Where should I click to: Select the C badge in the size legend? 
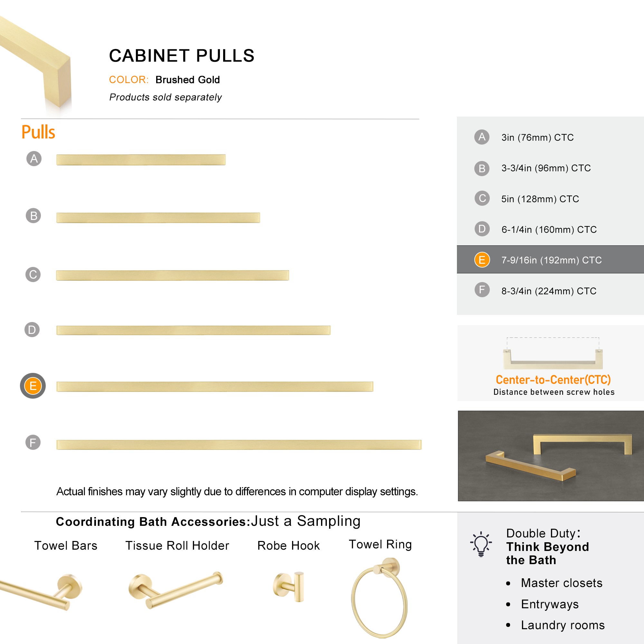(x=482, y=198)
